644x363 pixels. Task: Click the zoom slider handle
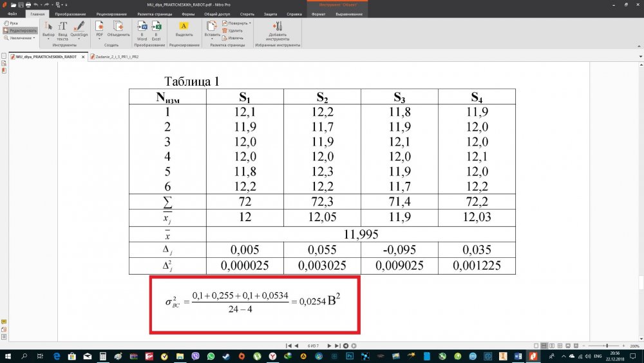pyautogui.click(x=607, y=346)
